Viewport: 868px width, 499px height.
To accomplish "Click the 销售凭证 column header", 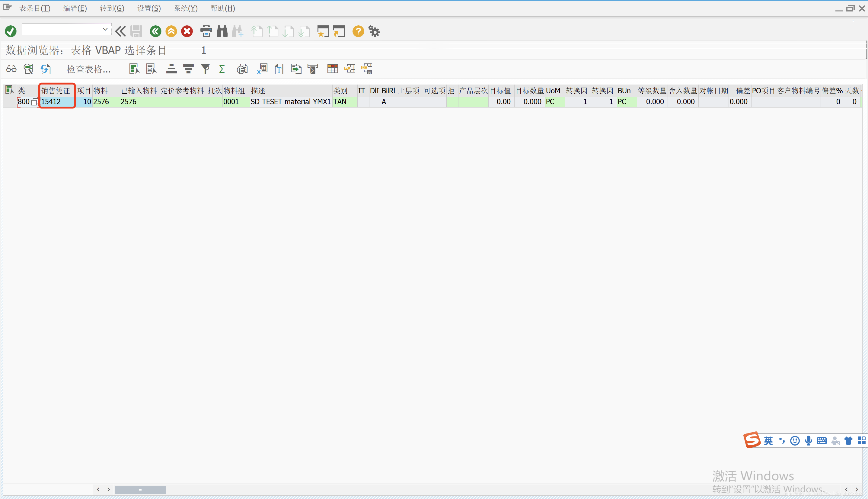I will [56, 91].
